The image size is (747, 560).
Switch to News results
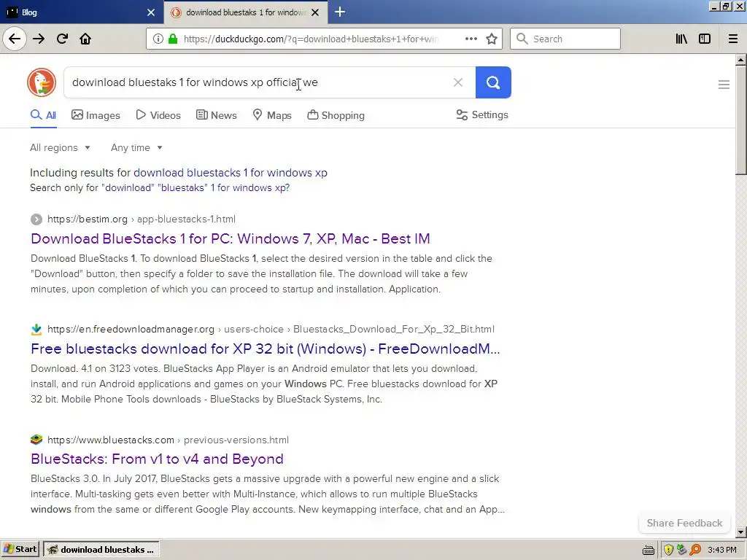[217, 115]
